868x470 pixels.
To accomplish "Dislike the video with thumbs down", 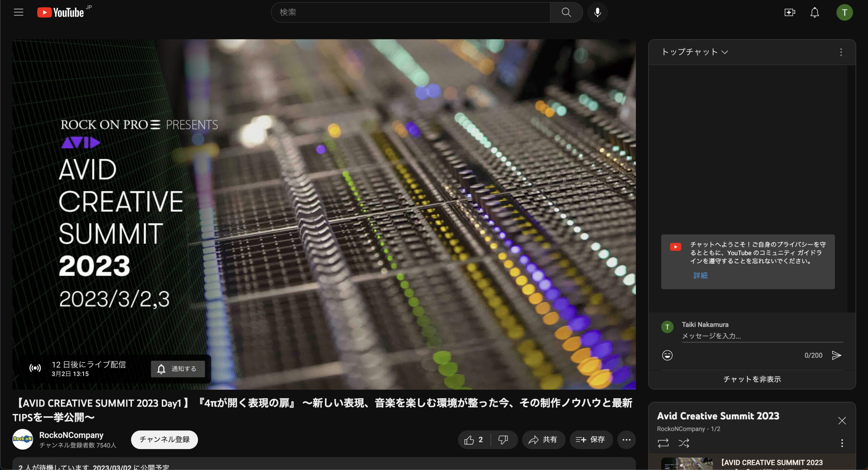I will click(504, 440).
